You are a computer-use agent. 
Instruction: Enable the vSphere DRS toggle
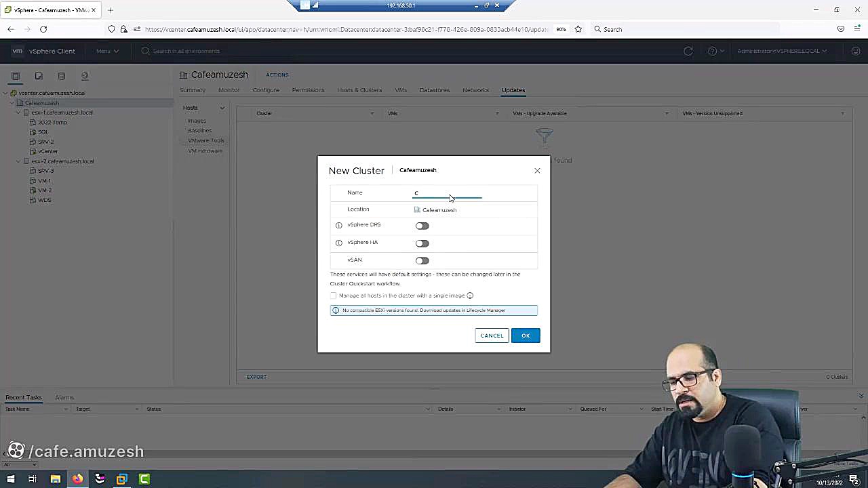tap(422, 226)
